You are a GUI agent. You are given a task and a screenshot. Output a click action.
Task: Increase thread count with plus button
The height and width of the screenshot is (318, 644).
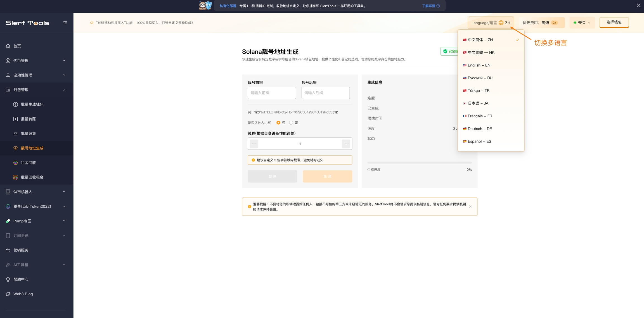point(346,144)
